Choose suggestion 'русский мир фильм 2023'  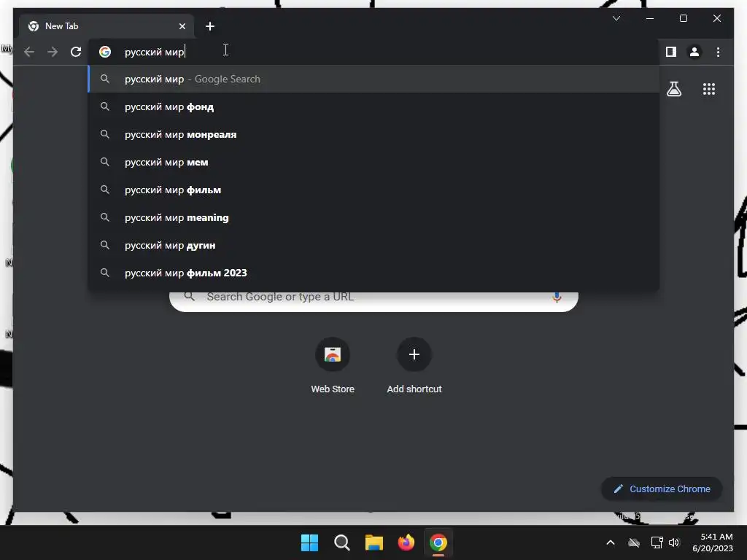pyautogui.click(x=374, y=273)
